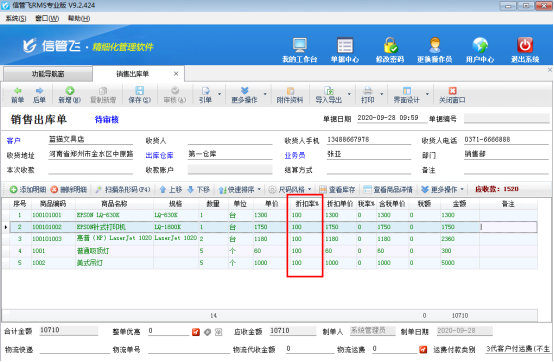Switch to 功能导航窗 tab

click(48, 74)
